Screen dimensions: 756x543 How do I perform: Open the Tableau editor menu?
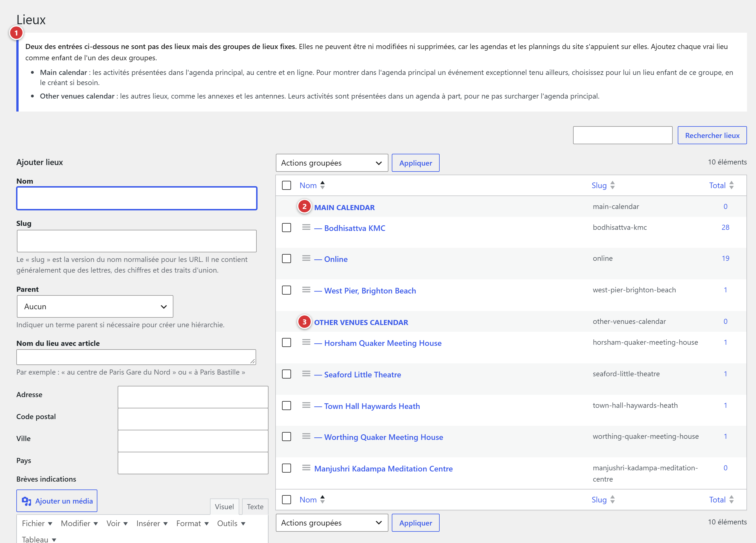point(39,539)
